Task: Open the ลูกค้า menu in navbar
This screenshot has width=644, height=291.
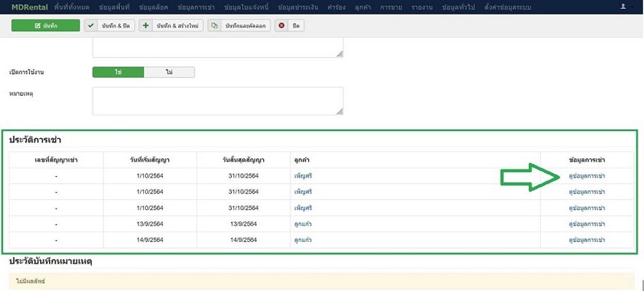Action: click(x=363, y=7)
